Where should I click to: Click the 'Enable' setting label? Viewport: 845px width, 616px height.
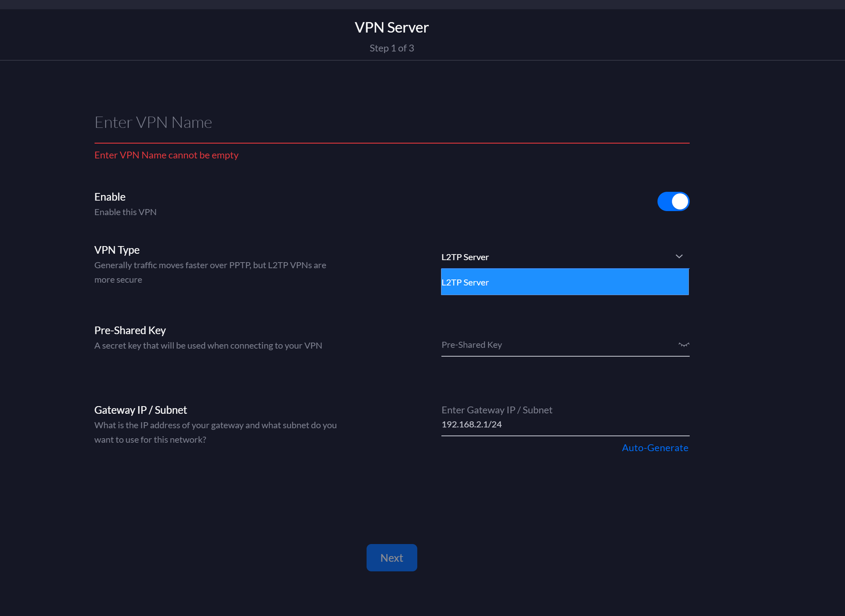110,197
